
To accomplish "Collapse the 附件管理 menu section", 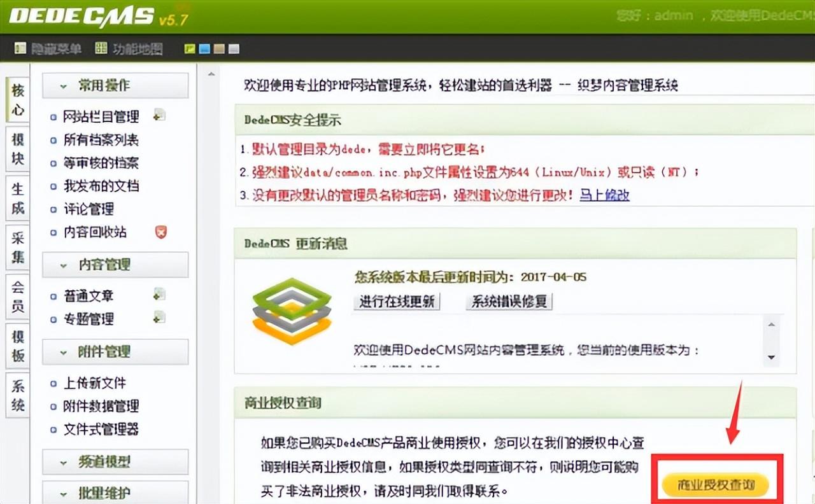I will point(115,351).
